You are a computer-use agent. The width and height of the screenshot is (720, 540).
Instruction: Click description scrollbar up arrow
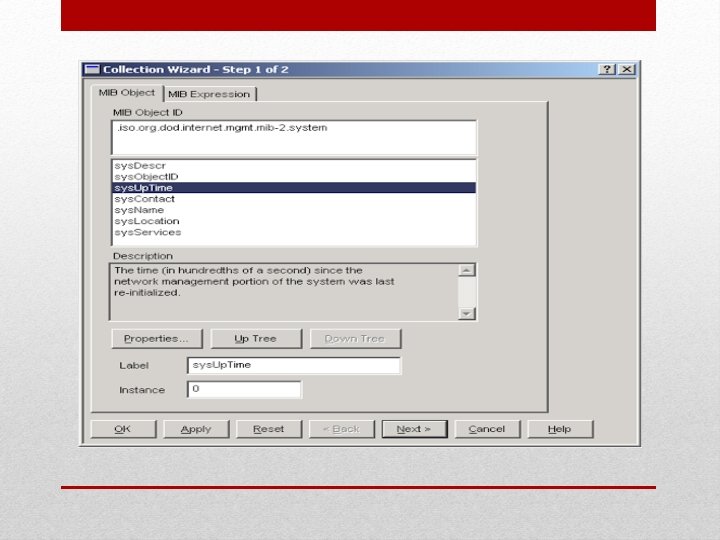point(467,270)
